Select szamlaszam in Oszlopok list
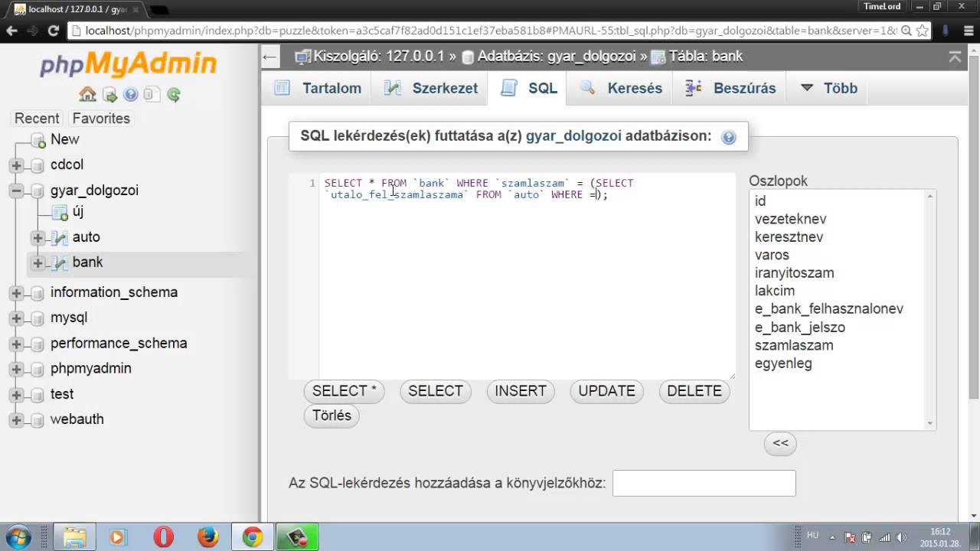980x551 pixels. point(794,345)
